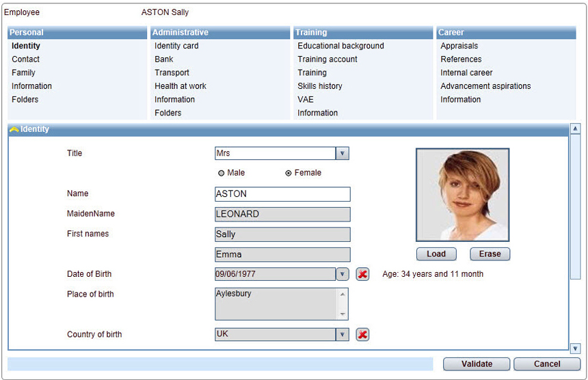Clear the Date of Birth with red X
This screenshot has height=380, width=588.
pyautogui.click(x=362, y=274)
